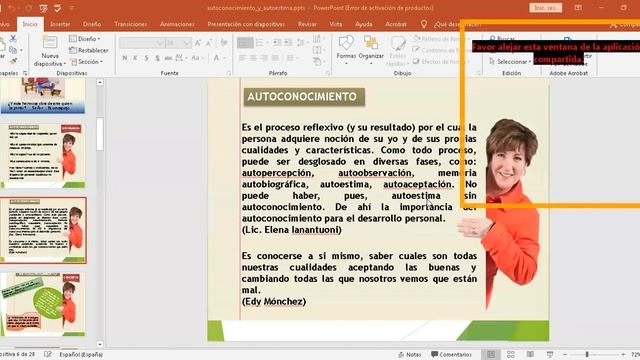Center text in Párrafo group
This screenshot has width=640, height=360.
point(253,58)
